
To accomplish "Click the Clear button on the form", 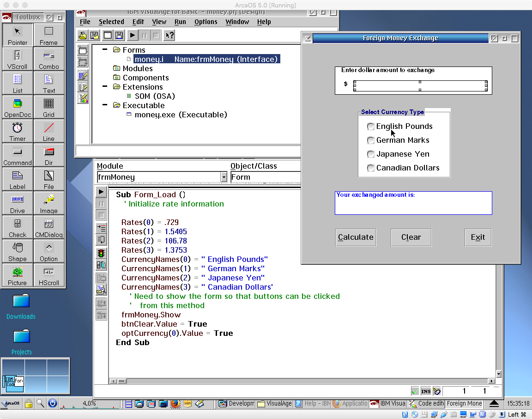I will (x=411, y=237).
